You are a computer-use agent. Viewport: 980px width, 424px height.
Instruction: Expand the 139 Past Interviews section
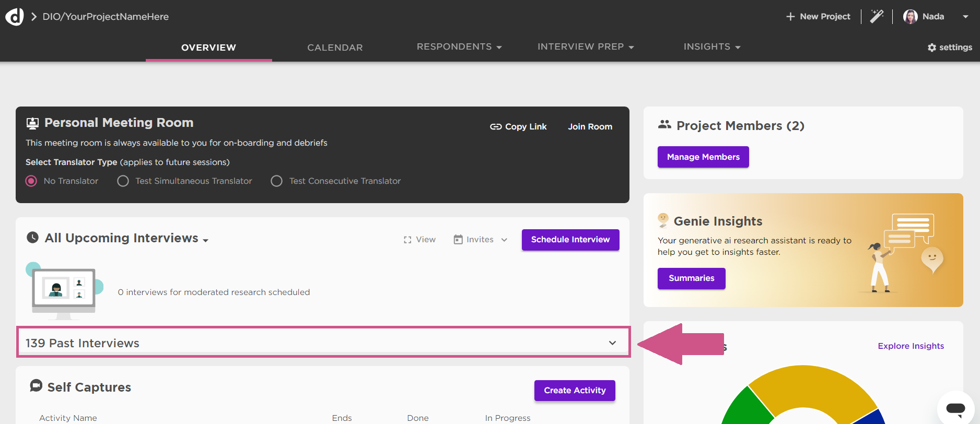(323, 343)
